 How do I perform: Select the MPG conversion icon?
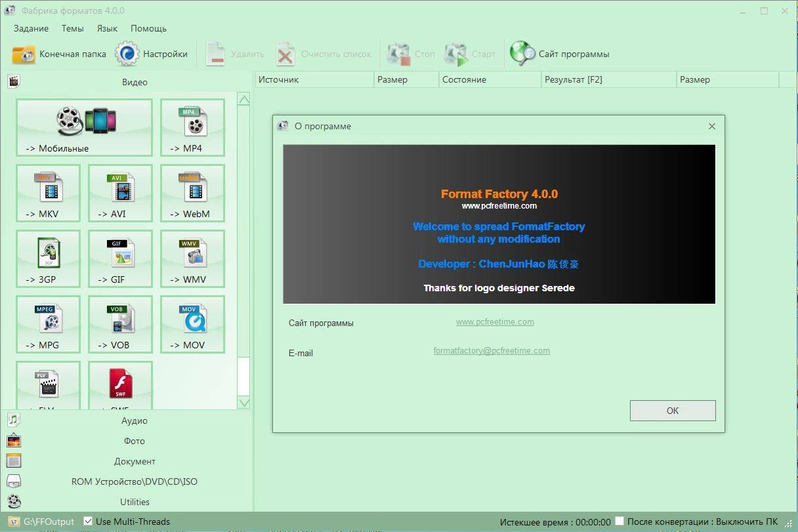[x=48, y=325]
